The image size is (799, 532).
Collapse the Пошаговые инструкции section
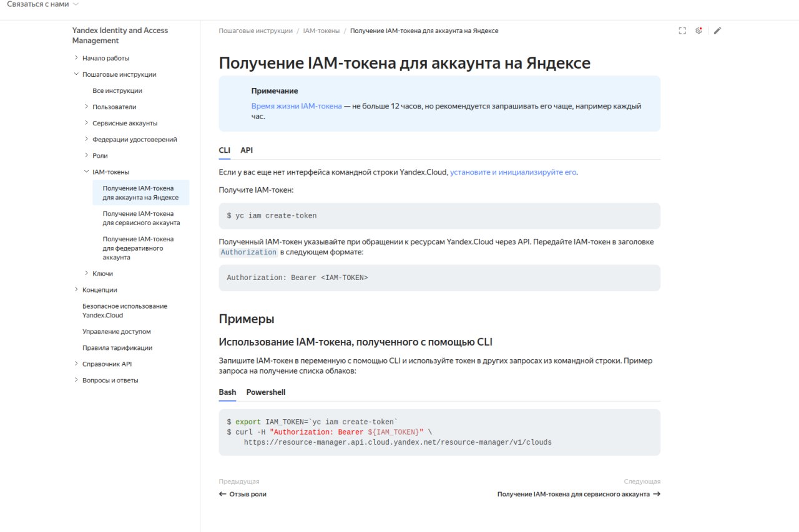pyautogui.click(x=76, y=74)
